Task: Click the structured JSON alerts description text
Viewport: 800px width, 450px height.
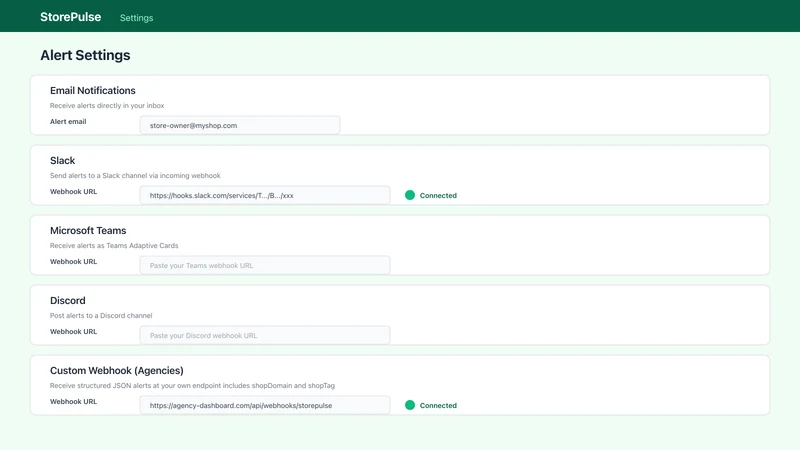Action: [x=192, y=386]
